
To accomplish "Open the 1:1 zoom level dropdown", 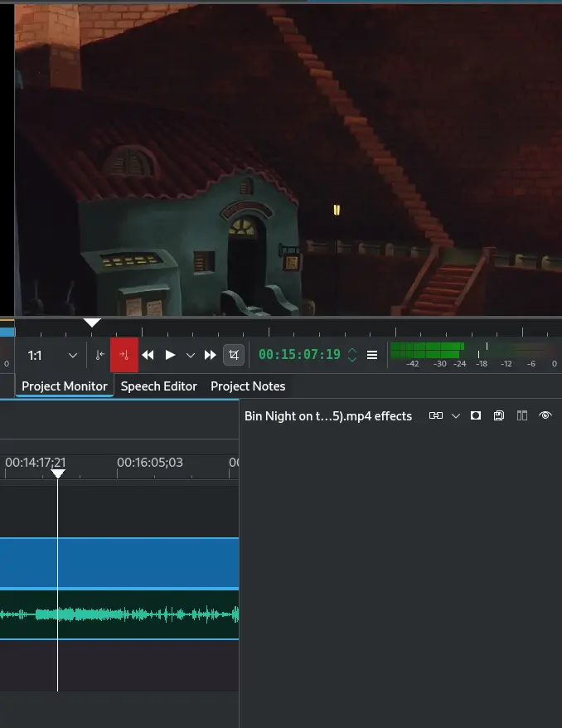I will (52, 356).
